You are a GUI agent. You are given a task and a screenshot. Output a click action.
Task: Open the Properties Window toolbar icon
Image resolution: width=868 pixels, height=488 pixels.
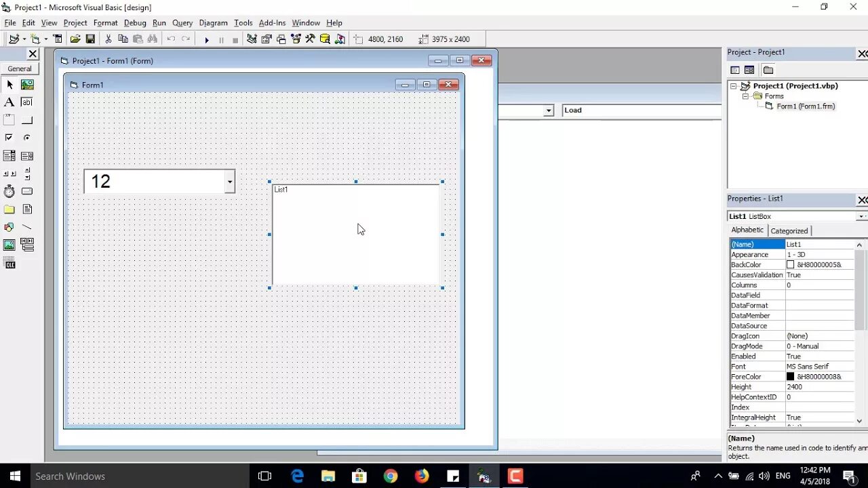(267, 39)
